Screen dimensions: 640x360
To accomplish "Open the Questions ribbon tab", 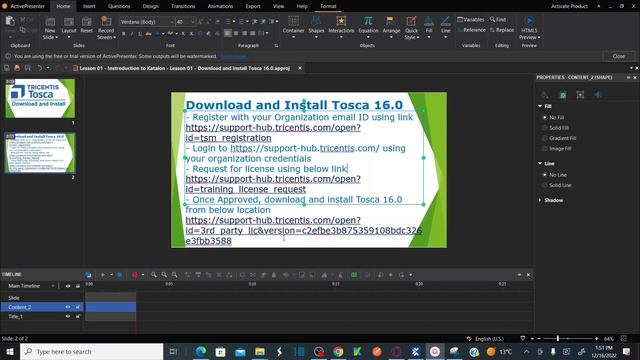I will pos(119,6).
